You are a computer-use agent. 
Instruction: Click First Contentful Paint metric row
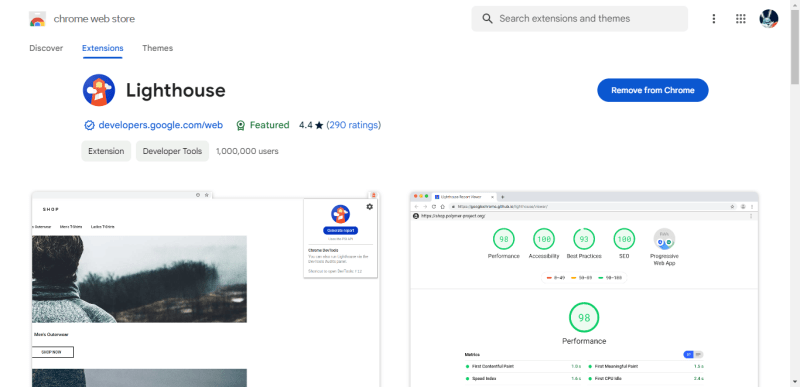coord(523,366)
